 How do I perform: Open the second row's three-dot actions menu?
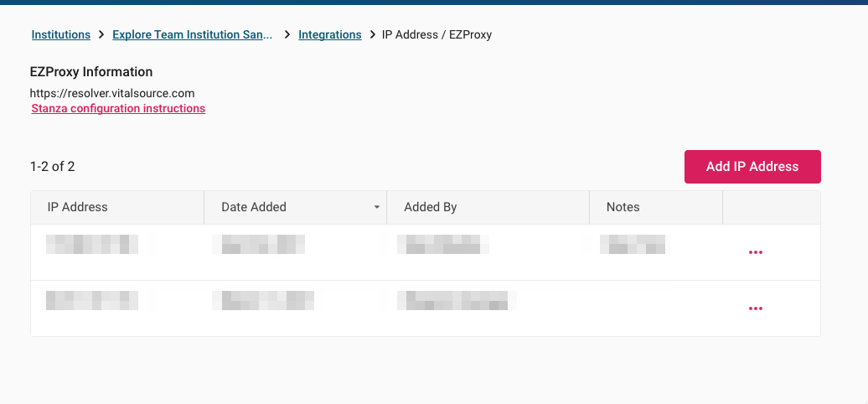click(755, 308)
